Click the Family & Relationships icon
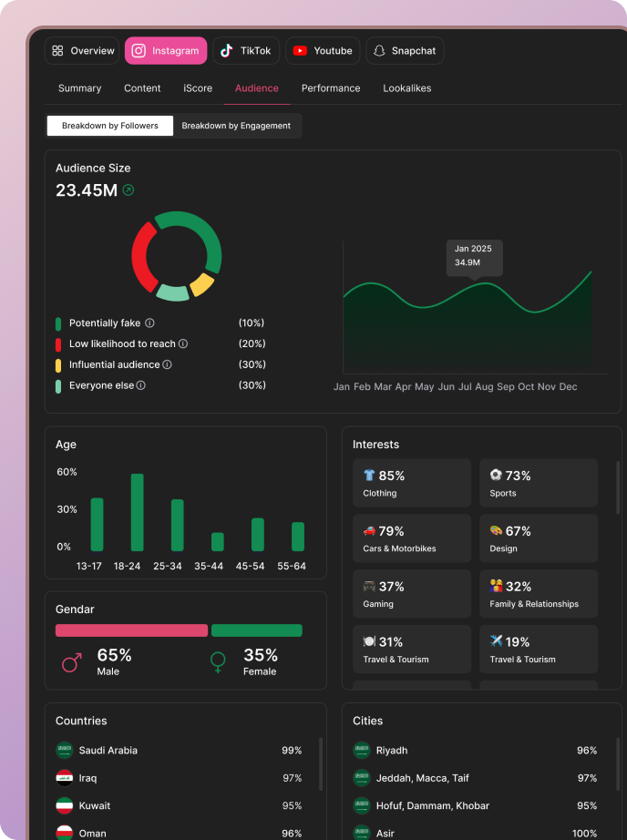This screenshot has width=627, height=840. point(496,586)
